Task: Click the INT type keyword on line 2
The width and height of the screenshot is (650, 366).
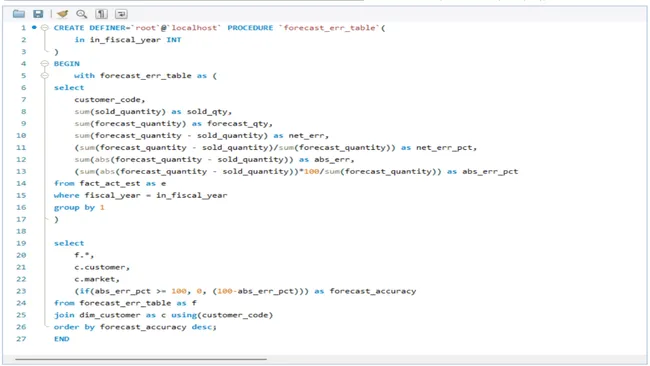Action: [x=174, y=40]
